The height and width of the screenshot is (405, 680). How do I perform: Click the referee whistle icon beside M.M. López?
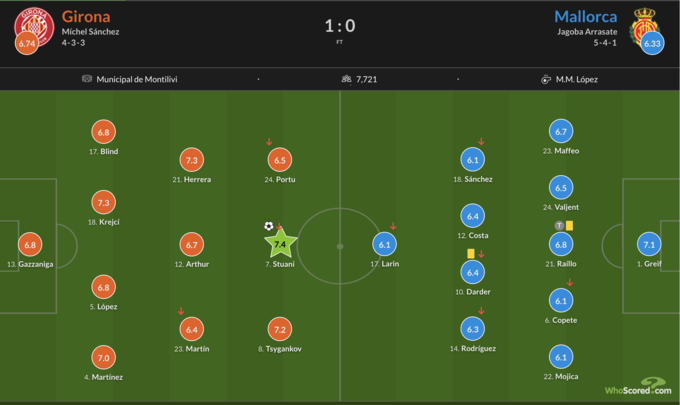(546, 79)
